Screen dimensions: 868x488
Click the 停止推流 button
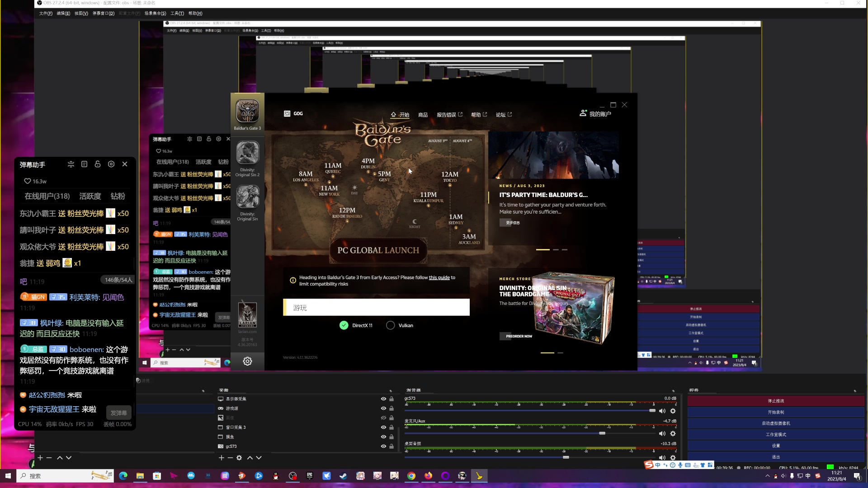click(776, 401)
